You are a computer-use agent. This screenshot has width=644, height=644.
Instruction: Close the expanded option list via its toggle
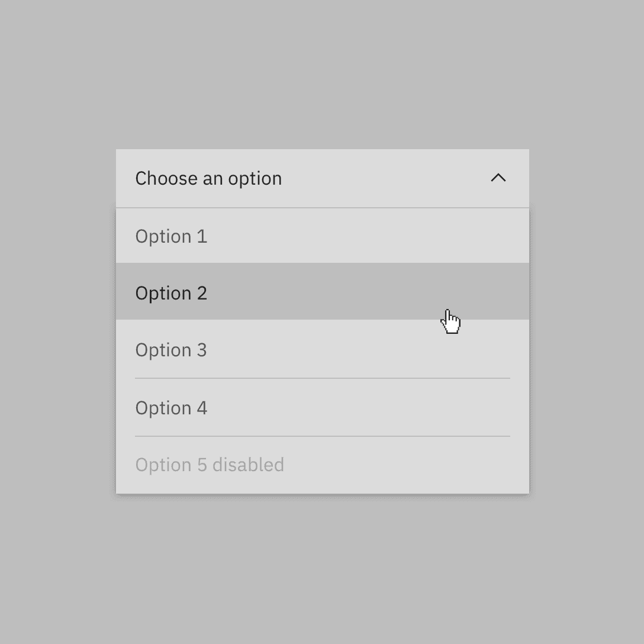pos(499,178)
